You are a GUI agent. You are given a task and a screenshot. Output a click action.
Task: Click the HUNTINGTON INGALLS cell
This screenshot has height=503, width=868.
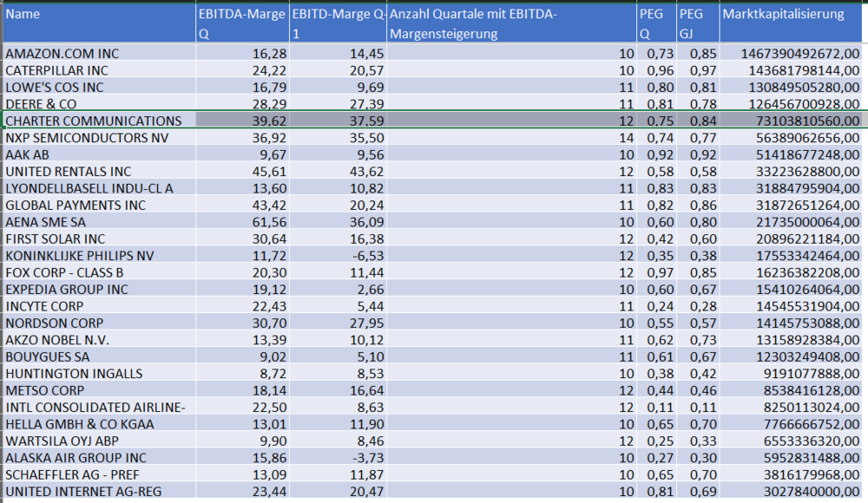click(99, 374)
